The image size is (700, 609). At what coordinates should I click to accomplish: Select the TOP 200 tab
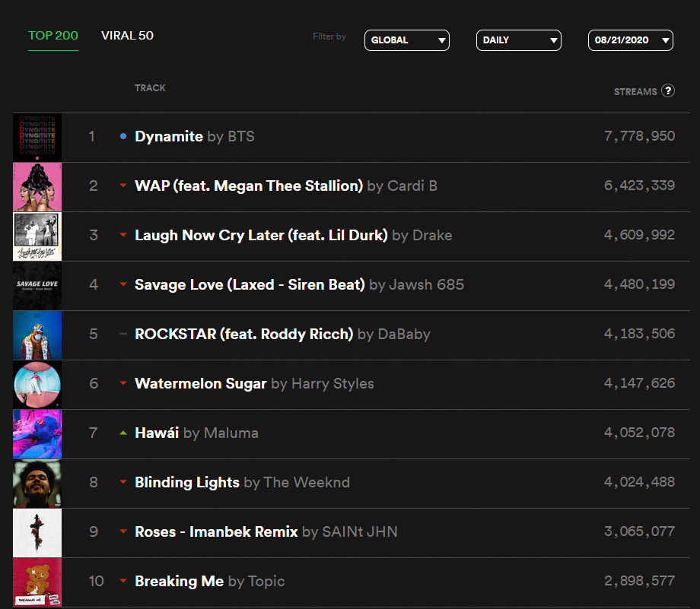[53, 36]
